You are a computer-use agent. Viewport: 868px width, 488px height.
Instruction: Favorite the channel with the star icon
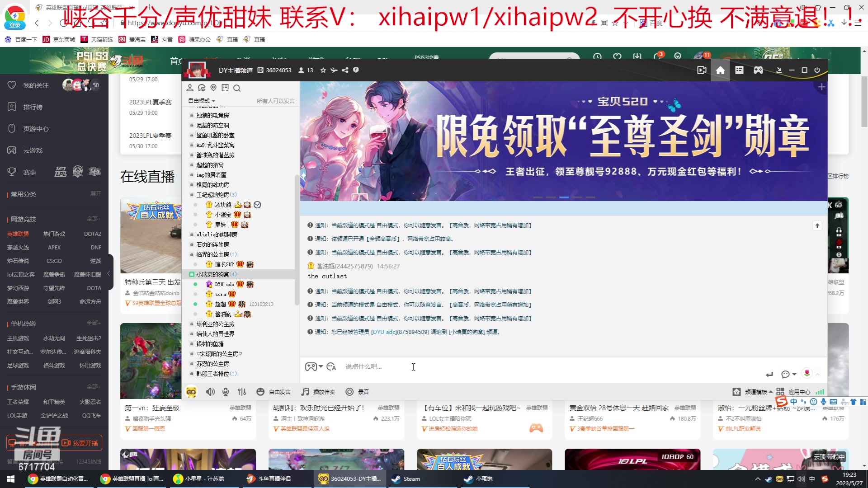tap(323, 70)
